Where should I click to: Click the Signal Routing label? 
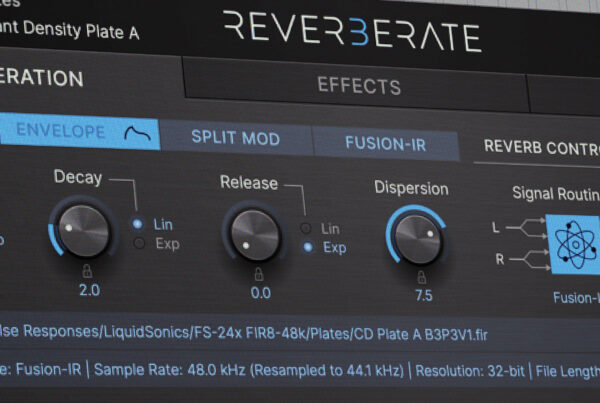556,194
